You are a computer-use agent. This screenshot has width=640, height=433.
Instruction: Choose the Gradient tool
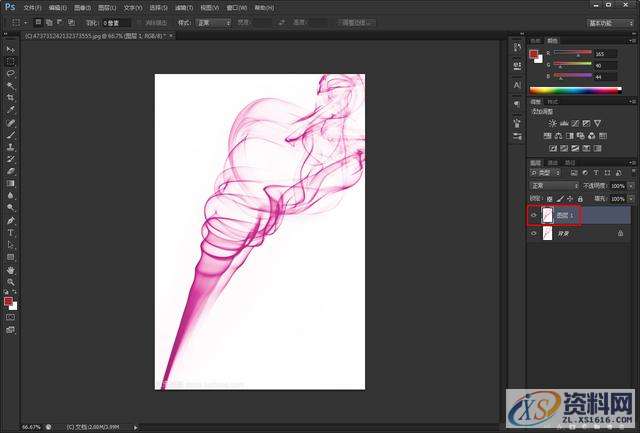point(11,183)
